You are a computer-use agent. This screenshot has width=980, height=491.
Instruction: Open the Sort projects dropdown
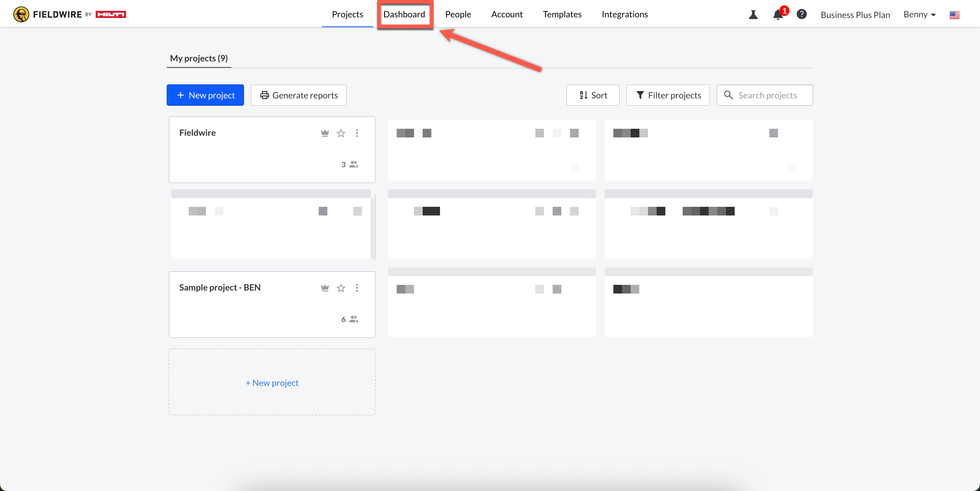click(593, 95)
